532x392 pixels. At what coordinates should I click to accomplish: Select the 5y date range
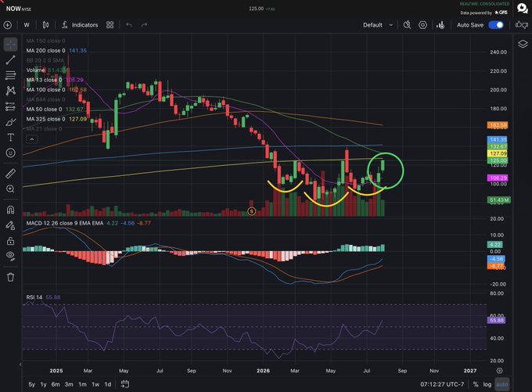click(31, 384)
